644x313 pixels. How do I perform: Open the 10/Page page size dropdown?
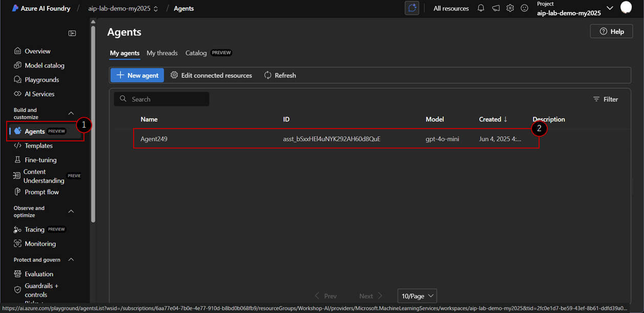tap(417, 296)
